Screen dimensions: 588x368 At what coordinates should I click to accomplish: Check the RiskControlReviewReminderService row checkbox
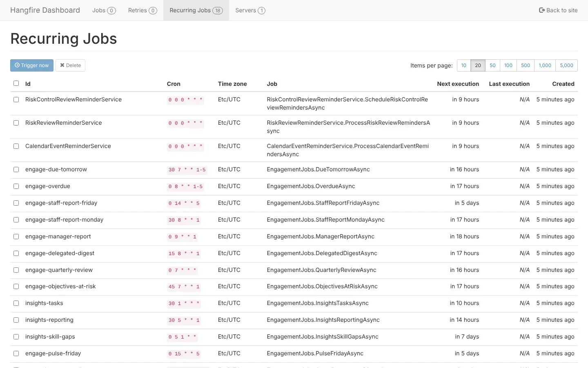pyautogui.click(x=16, y=99)
